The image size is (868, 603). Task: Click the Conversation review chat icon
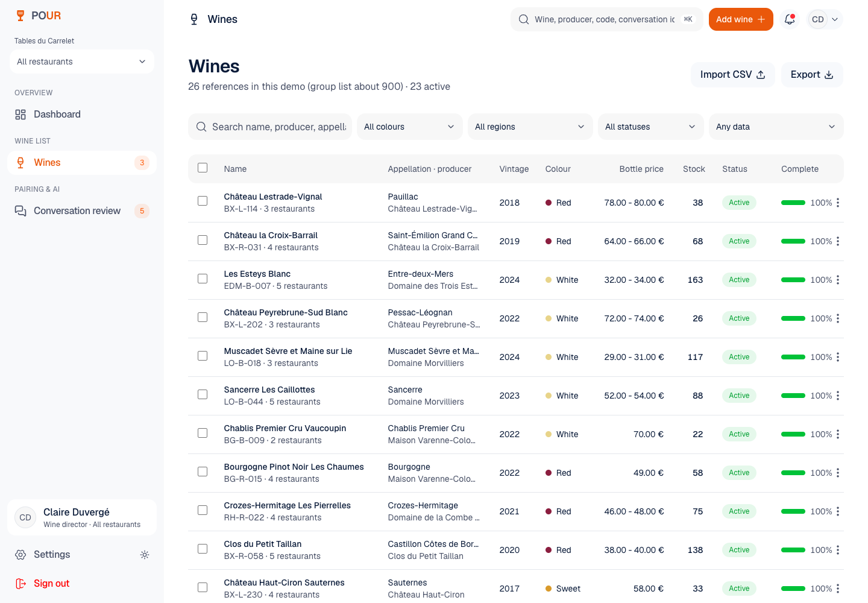20,211
